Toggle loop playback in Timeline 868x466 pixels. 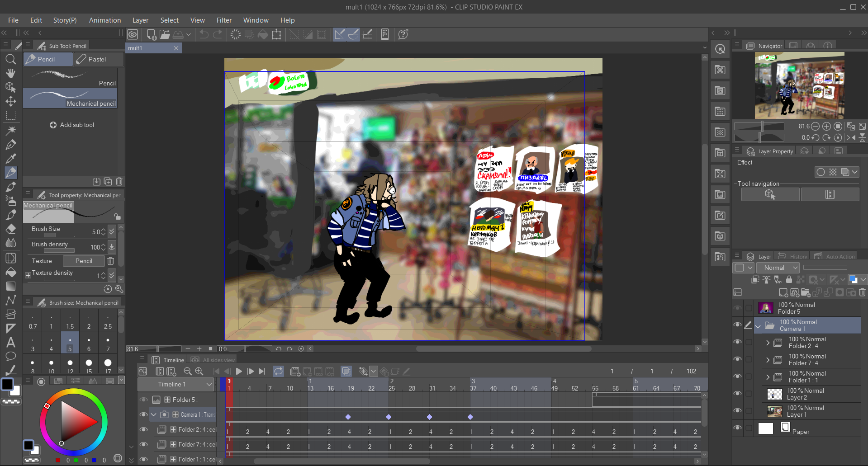coord(278,372)
